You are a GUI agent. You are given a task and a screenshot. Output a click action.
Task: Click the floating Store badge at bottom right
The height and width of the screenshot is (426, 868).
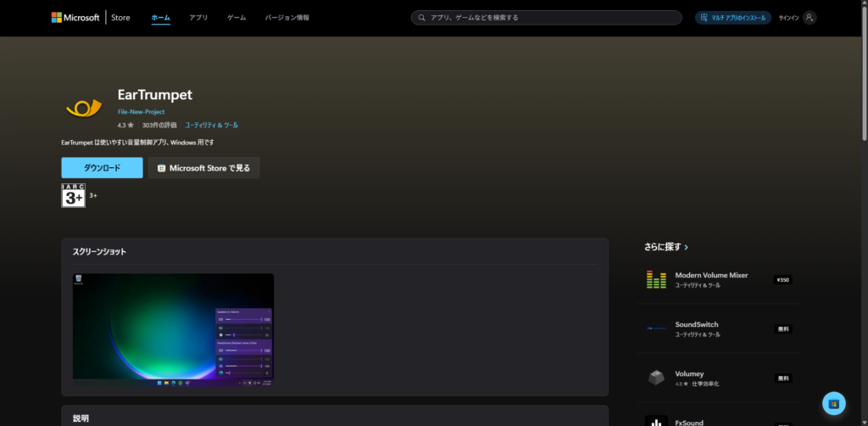[834, 403]
